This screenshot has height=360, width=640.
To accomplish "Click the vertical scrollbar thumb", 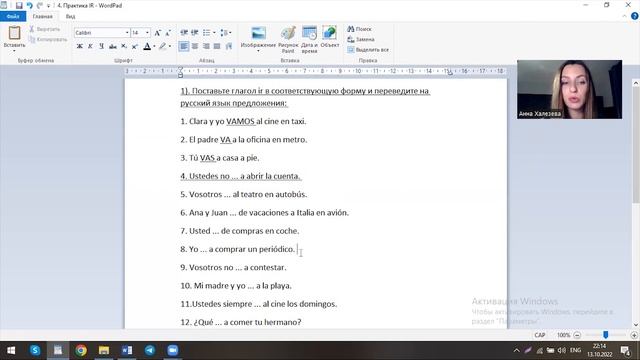I will [636, 144].
